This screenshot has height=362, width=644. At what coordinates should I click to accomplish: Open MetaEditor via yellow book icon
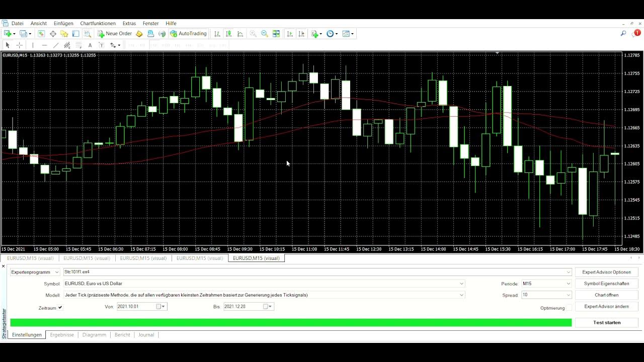tap(139, 34)
